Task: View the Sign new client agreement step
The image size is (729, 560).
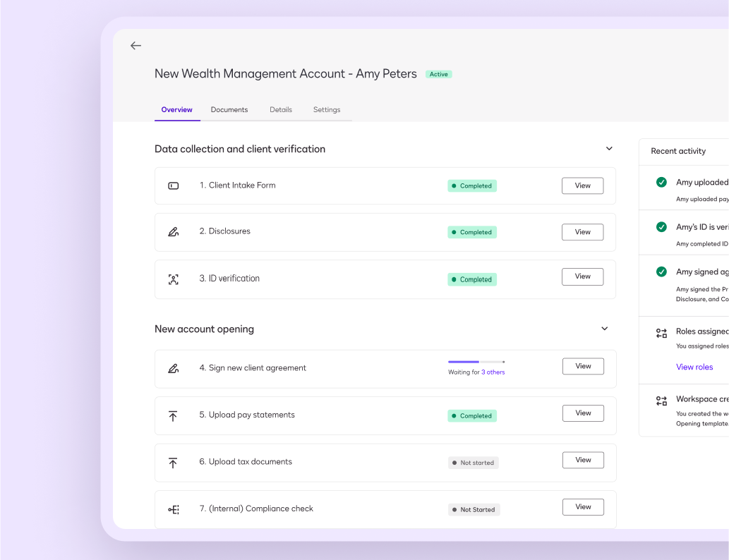Action: 583,366
